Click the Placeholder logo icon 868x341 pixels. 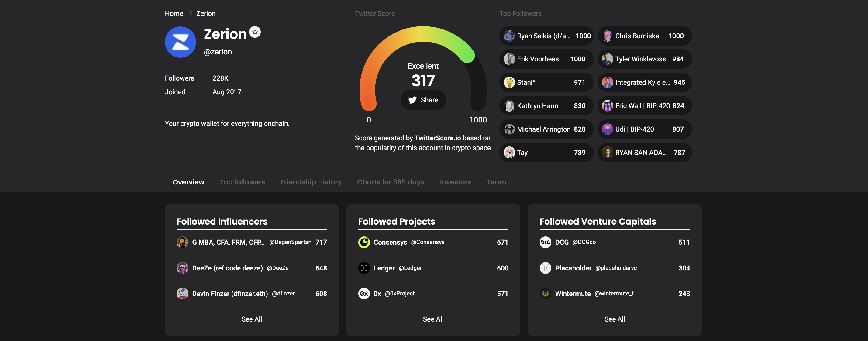545,268
